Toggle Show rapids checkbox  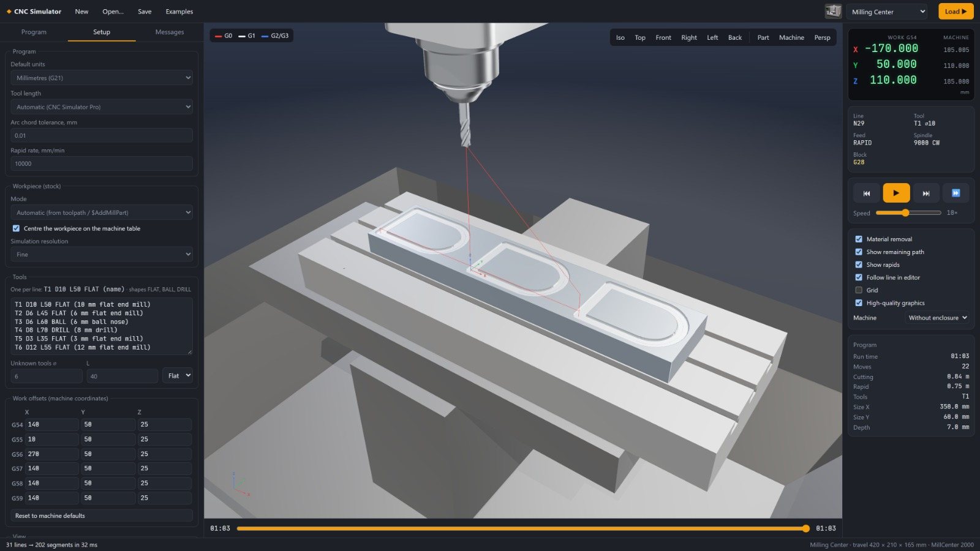(859, 264)
